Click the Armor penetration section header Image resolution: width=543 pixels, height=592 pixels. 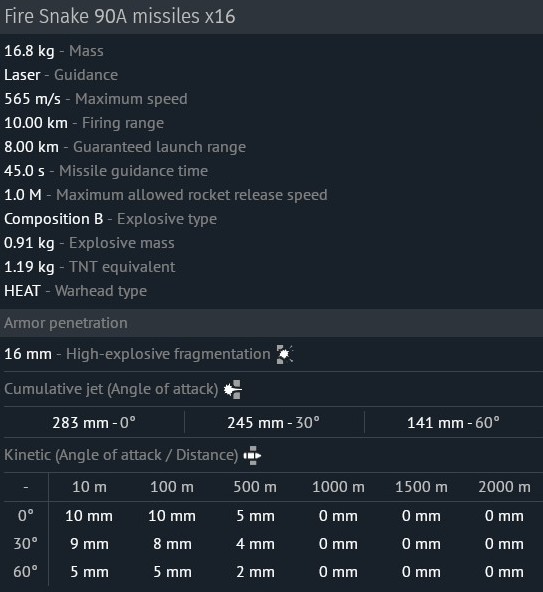[x=272, y=323]
